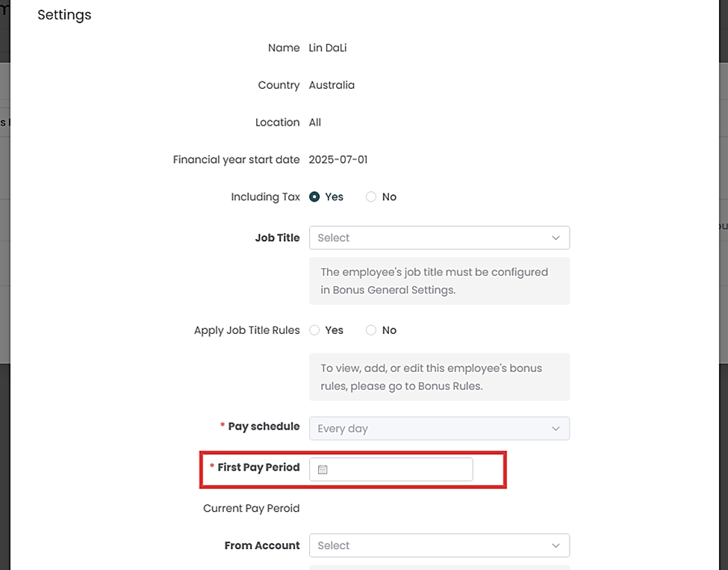The height and width of the screenshot is (570, 728).
Task: Click the financial year date 2025-07-01
Action: point(338,160)
